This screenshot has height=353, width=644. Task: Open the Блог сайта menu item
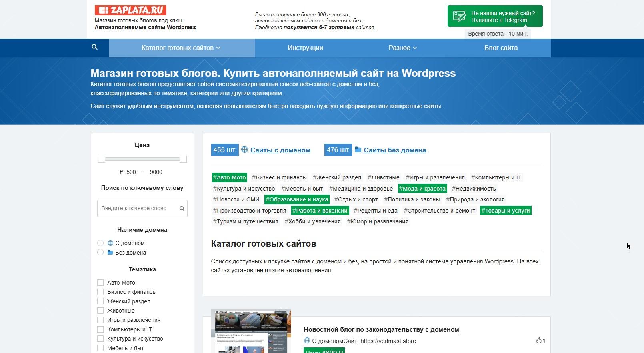click(x=501, y=48)
